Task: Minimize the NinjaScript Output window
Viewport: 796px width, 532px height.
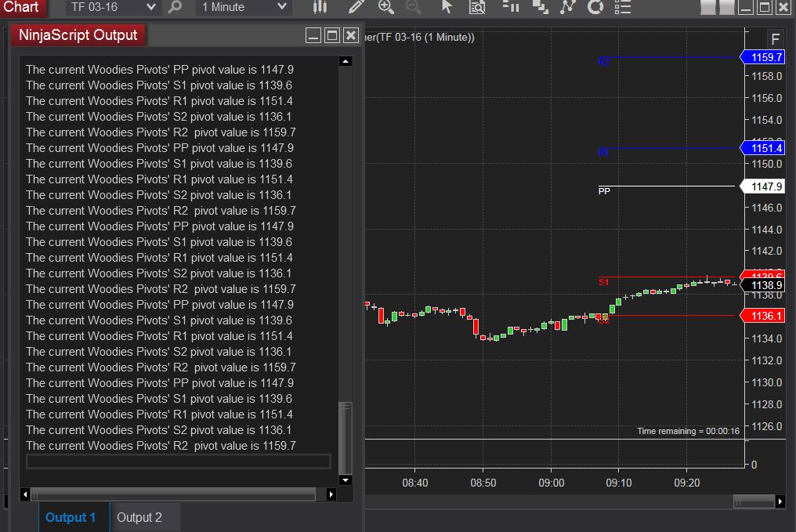Action: [313, 35]
